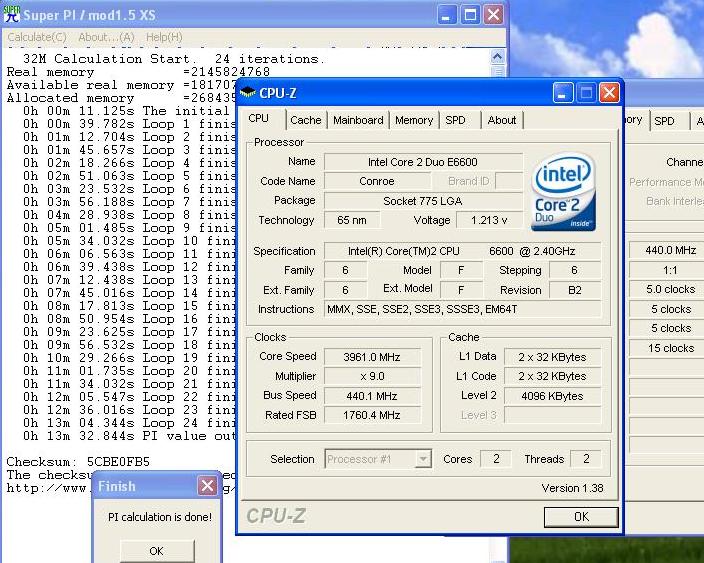
Task: Select SPD tab in the background CPU-Z window
Action: (664, 121)
